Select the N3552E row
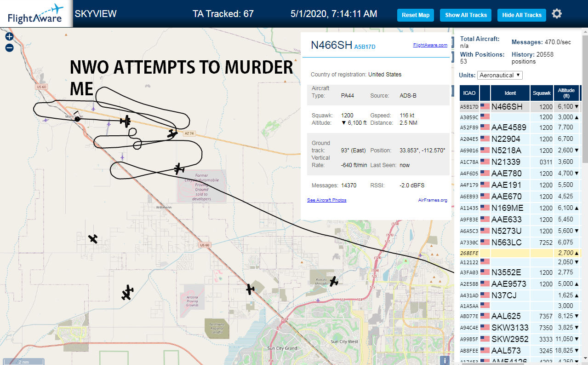This screenshot has height=365, width=588. 520,272
